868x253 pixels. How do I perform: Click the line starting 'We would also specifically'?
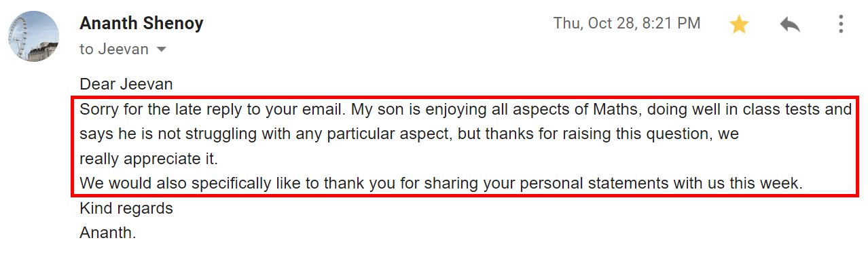click(x=441, y=183)
